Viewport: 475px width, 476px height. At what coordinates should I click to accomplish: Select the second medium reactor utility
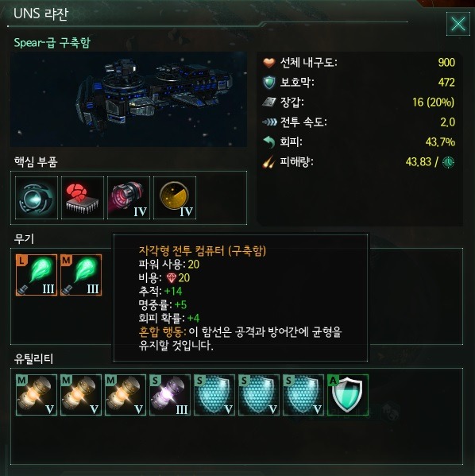coord(81,395)
